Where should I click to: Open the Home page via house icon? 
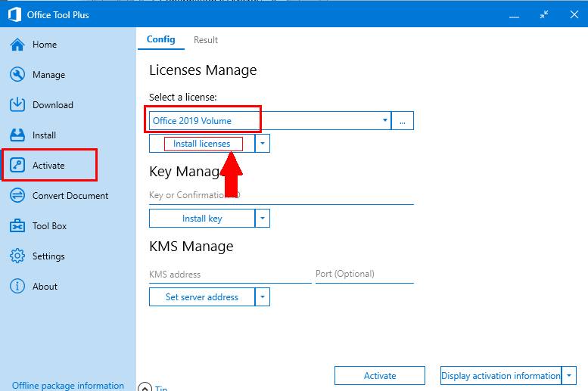click(x=17, y=45)
